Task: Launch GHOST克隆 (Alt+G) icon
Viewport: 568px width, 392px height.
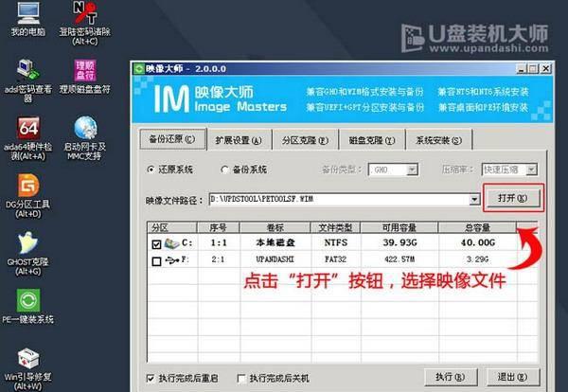Action: (27, 254)
